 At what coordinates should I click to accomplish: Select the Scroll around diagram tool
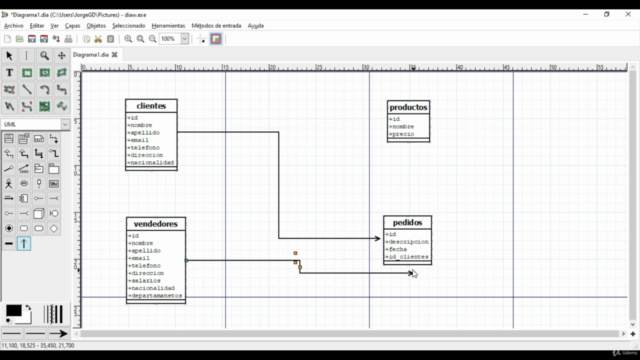62,56
